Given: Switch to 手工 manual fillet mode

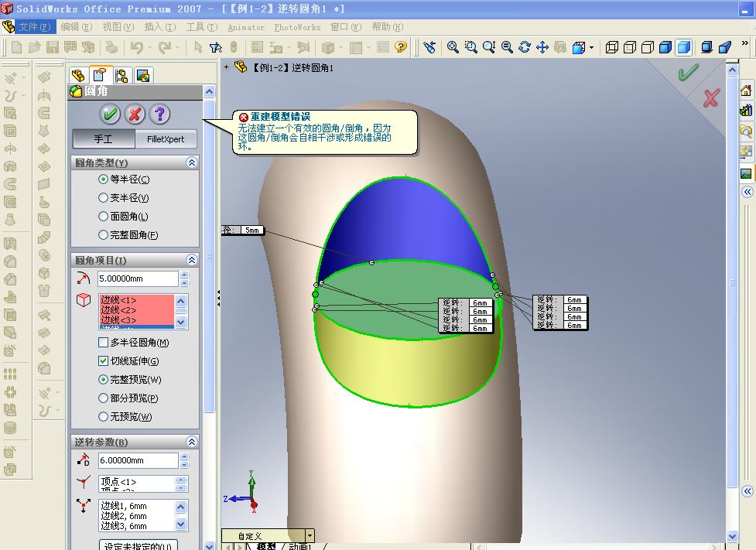Looking at the screenshot, I should point(104,139).
